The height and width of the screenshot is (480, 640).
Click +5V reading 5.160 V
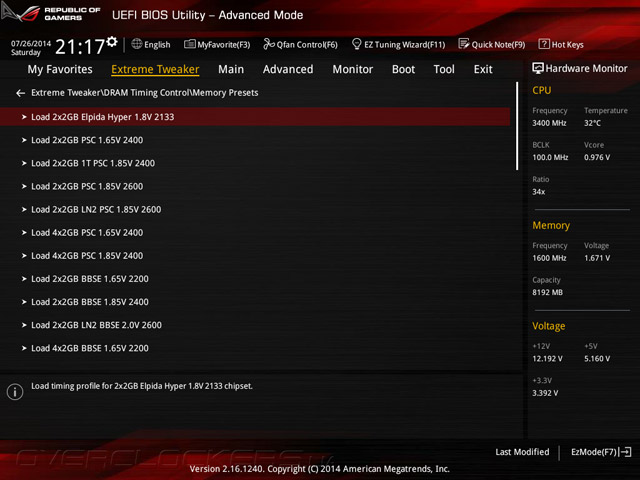[597, 358]
